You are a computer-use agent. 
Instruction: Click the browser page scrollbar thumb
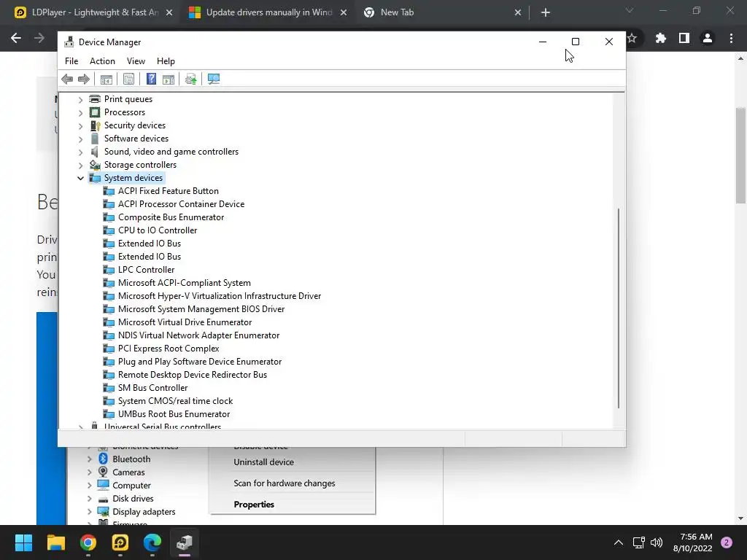[x=740, y=156]
